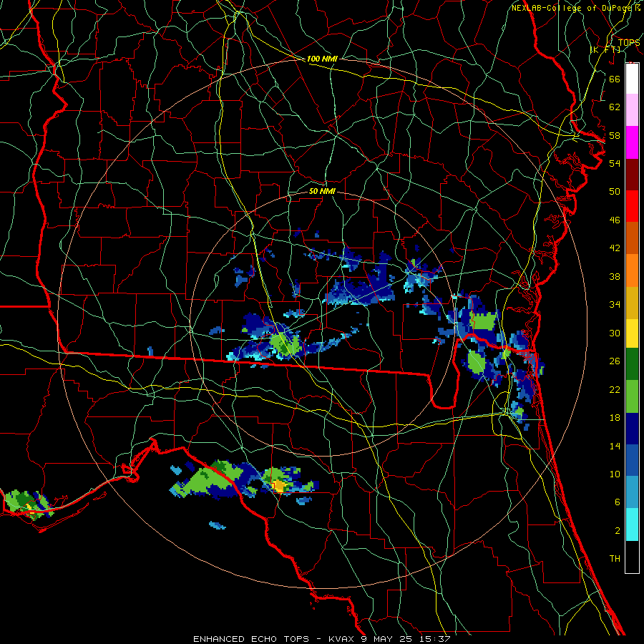Click the 'TOPS' legend heading

pyautogui.click(x=629, y=43)
